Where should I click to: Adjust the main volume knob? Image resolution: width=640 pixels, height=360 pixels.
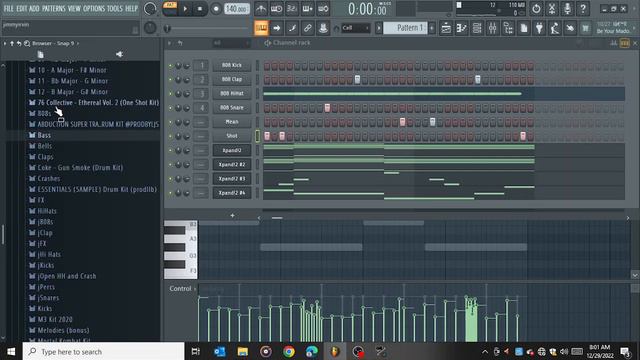(x=150, y=9)
